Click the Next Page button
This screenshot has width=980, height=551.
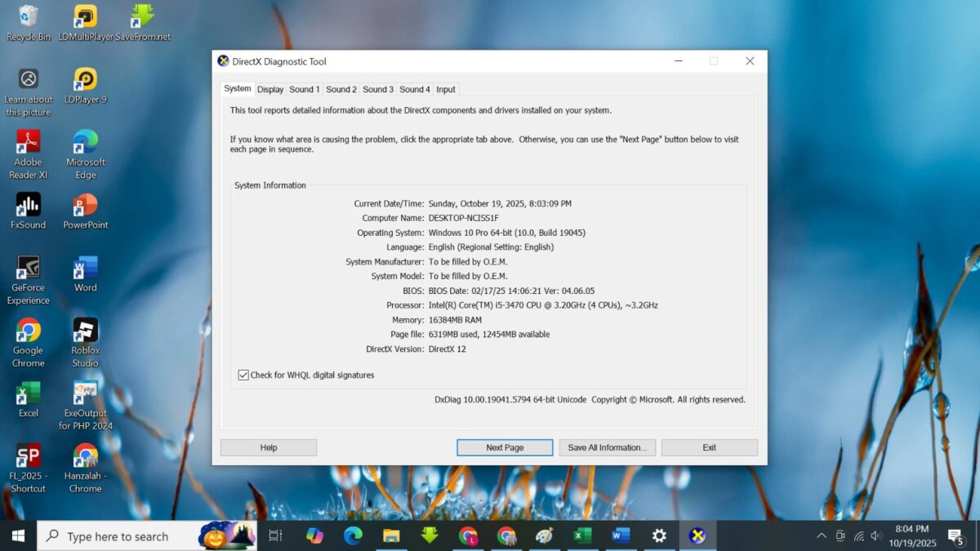pos(504,447)
